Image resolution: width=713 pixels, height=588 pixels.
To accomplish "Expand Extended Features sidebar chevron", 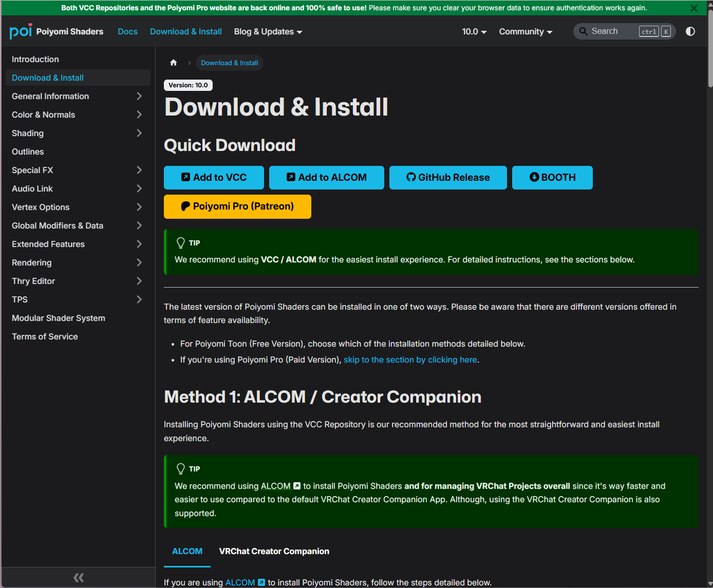I will click(x=139, y=244).
